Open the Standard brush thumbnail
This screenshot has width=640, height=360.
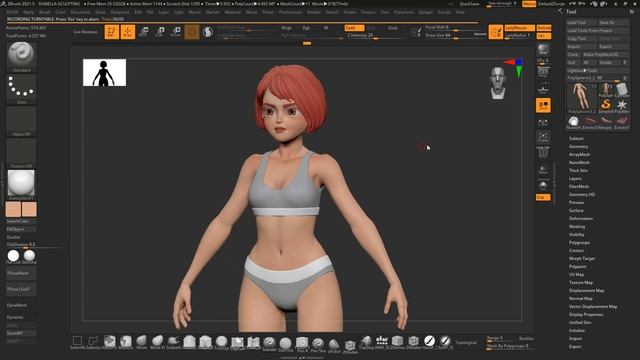(x=21, y=56)
